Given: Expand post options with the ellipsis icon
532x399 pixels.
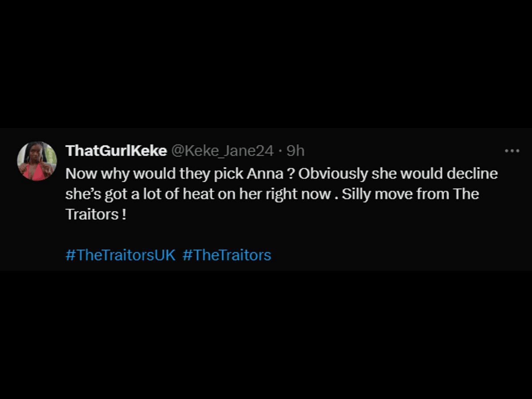Looking at the screenshot, I should 512,151.
